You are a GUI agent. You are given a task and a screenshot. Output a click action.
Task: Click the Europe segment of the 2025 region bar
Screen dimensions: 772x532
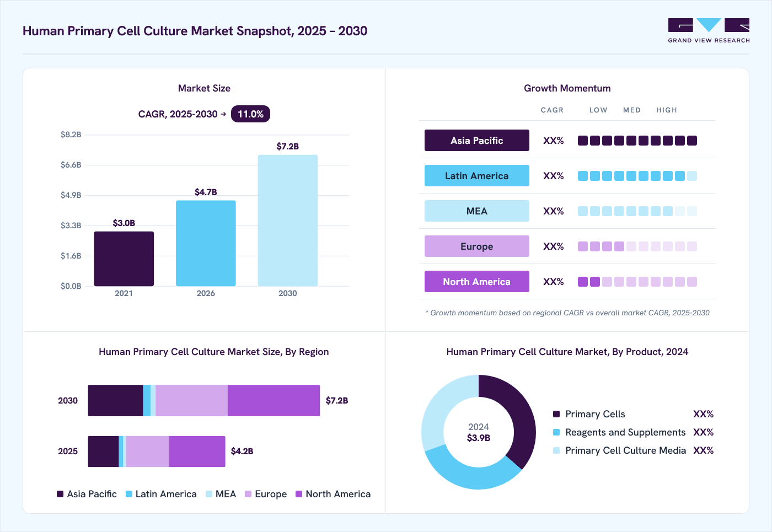click(x=147, y=452)
